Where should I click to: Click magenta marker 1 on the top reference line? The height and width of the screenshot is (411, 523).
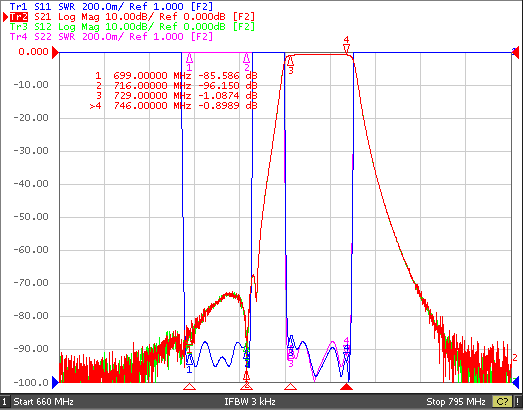pyautogui.click(x=189, y=62)
